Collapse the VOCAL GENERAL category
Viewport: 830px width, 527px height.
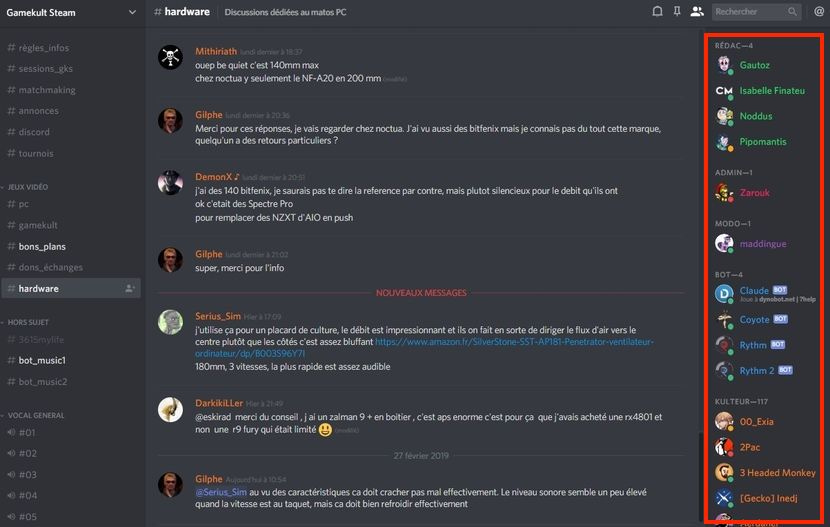click(33, 415)
